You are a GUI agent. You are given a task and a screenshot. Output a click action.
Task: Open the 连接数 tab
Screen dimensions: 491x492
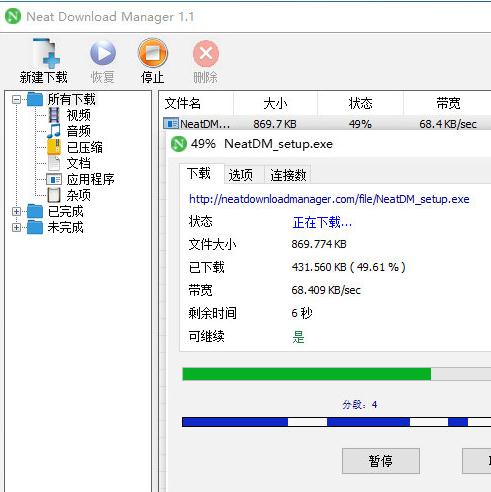pos(288,175)
